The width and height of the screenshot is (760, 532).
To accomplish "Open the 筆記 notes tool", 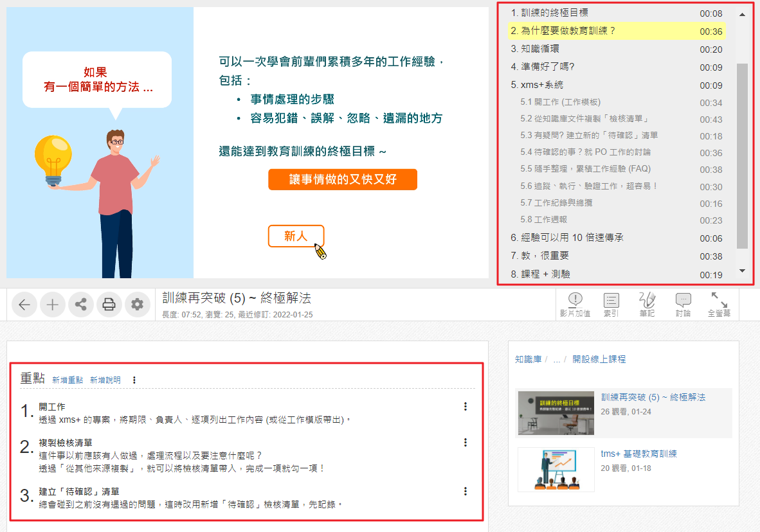I will coord(647,305).
